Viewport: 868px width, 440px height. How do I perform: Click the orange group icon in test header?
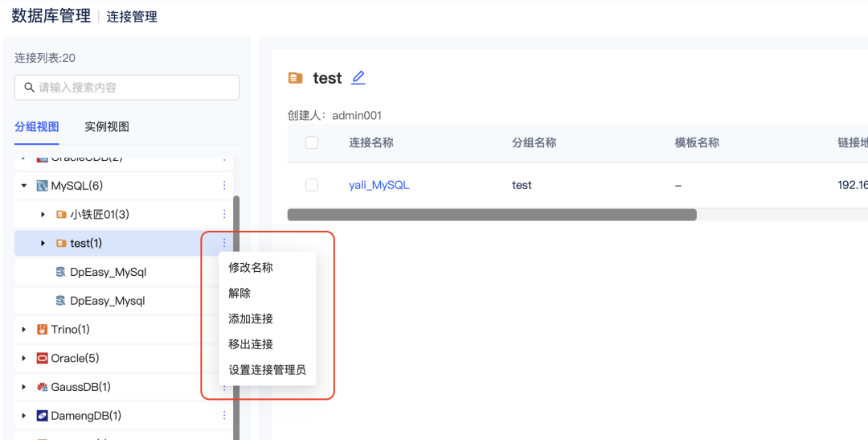[x=296, y=78]
